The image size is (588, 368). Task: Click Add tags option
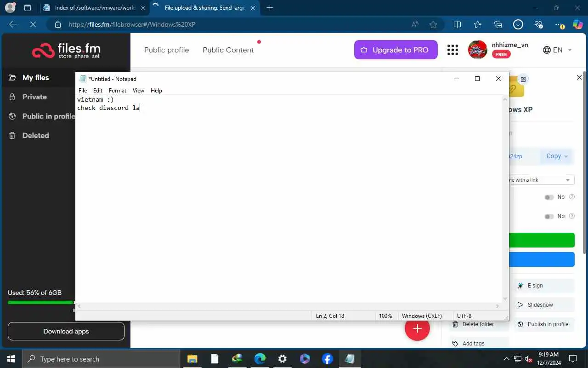[x=479, y=344]
